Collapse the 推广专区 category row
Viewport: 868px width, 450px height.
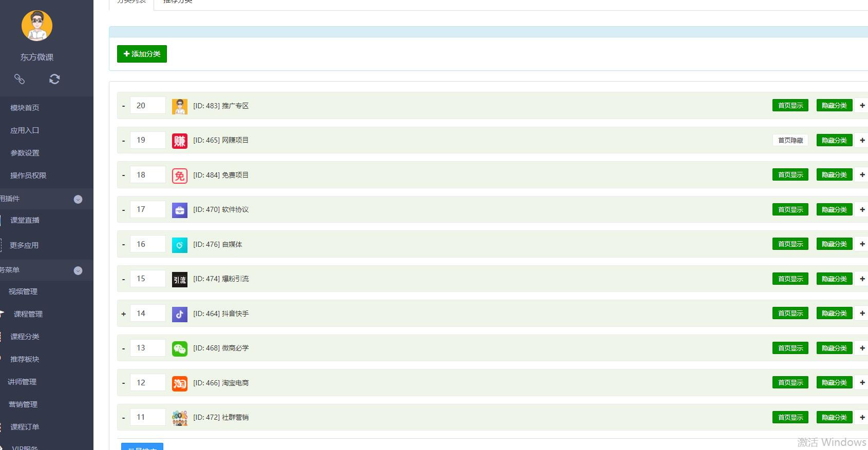coord(123,106)
